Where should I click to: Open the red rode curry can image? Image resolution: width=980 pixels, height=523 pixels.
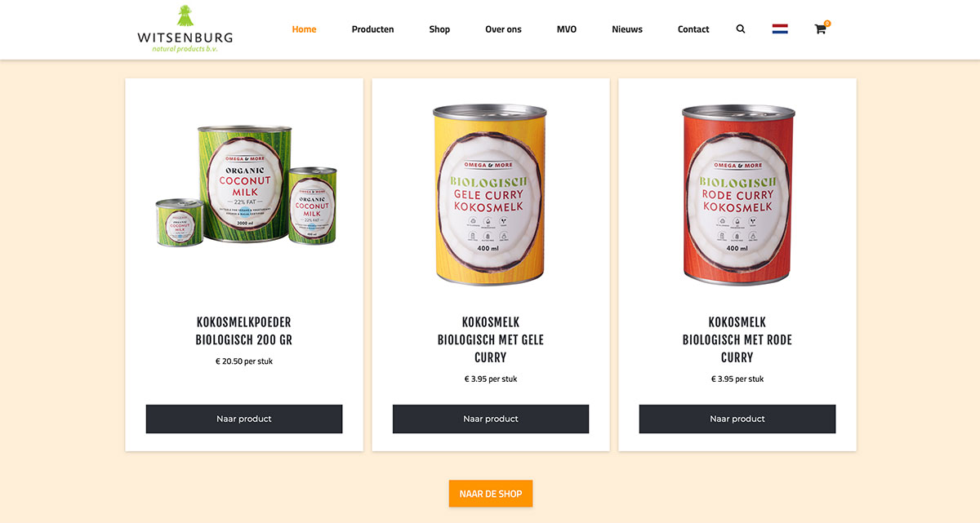click(738, 194)
